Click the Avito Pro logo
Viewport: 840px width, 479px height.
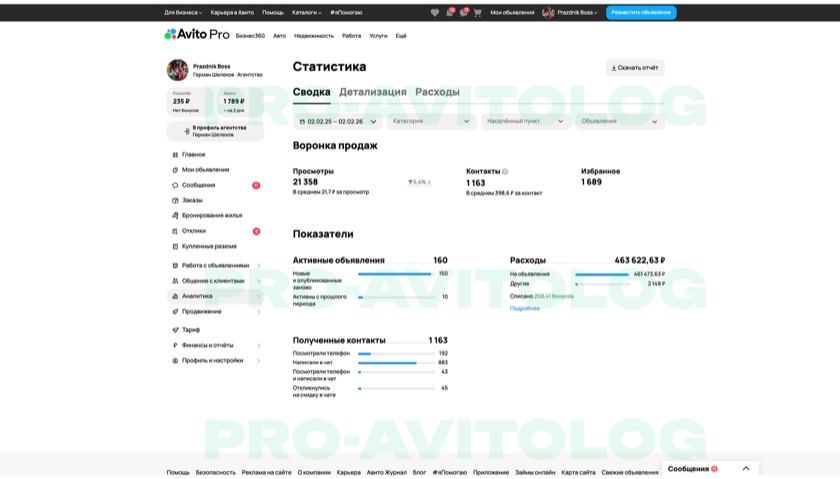coord(197,34)
